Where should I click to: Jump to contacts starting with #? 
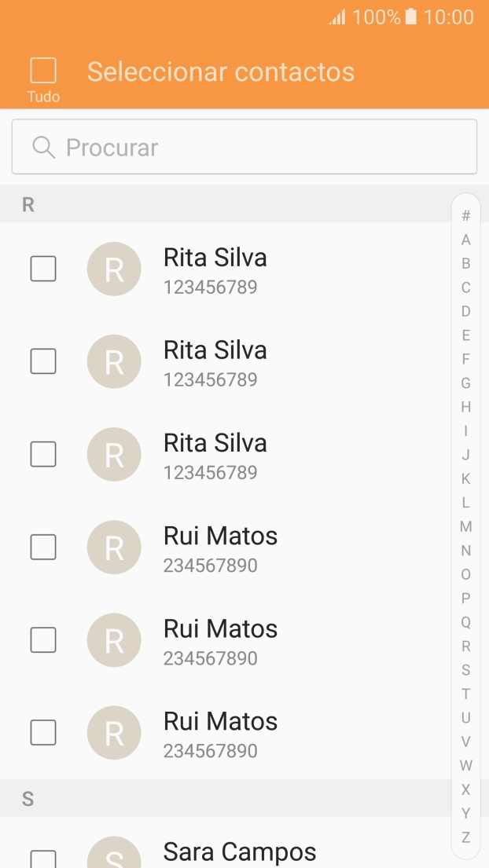[465, 216]
